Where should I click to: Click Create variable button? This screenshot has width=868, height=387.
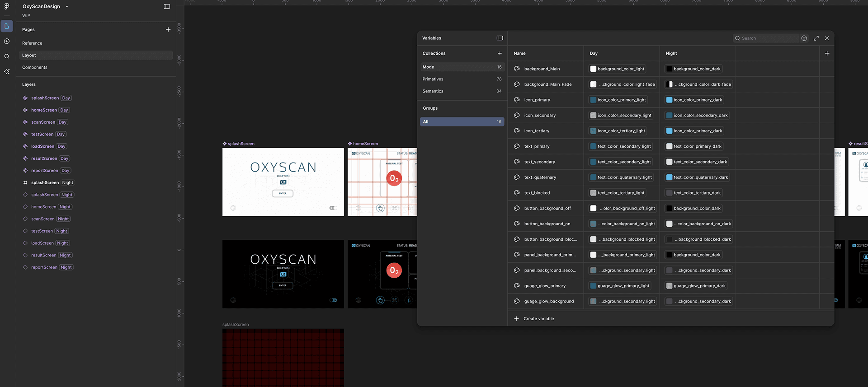pos(538,319)
